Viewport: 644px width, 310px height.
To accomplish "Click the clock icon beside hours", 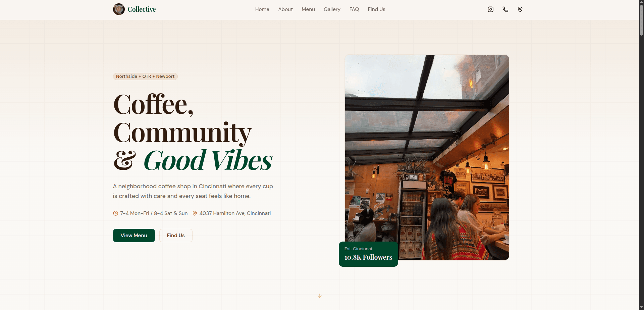I will pyautogui.click(x=115, y=213).
